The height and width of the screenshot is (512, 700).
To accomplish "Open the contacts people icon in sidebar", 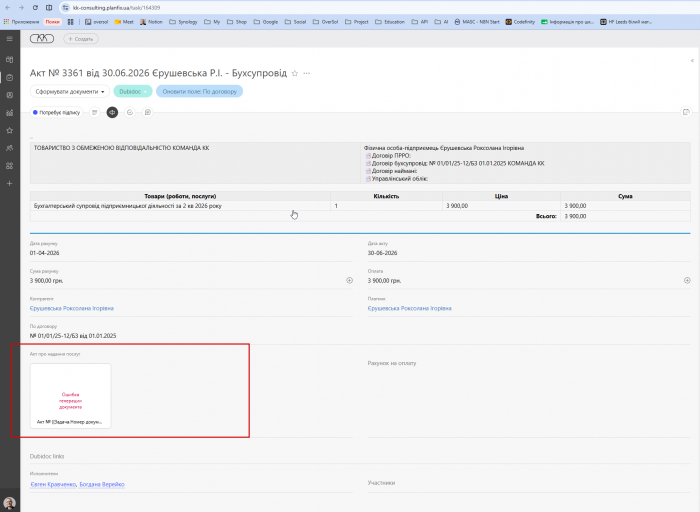I will [9, 148].
